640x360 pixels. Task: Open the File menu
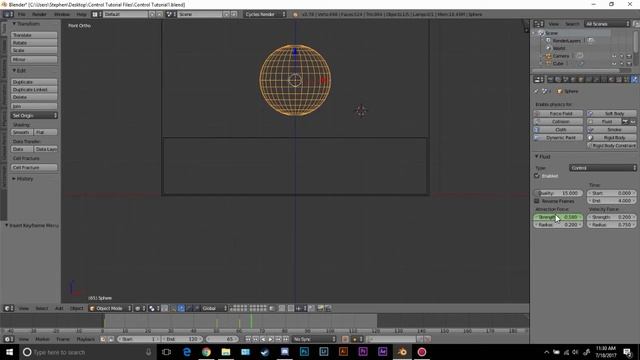tap(21, 14)
